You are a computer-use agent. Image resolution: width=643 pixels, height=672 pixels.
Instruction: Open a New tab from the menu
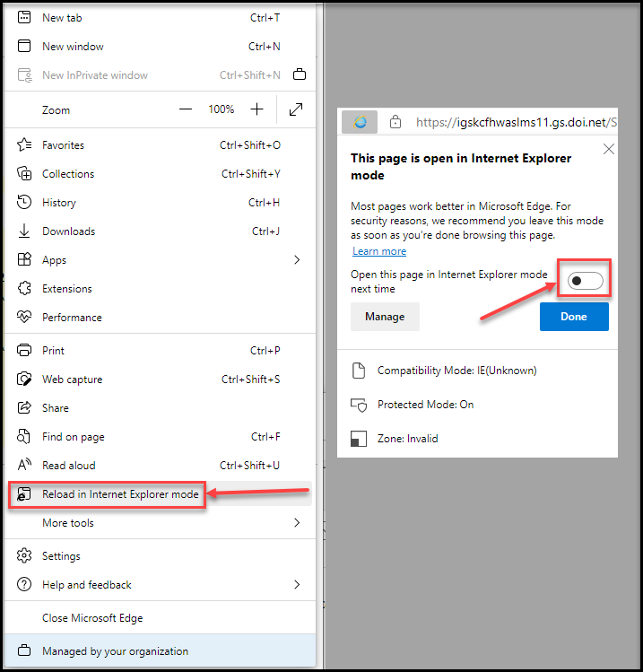(x=160, y=18)
